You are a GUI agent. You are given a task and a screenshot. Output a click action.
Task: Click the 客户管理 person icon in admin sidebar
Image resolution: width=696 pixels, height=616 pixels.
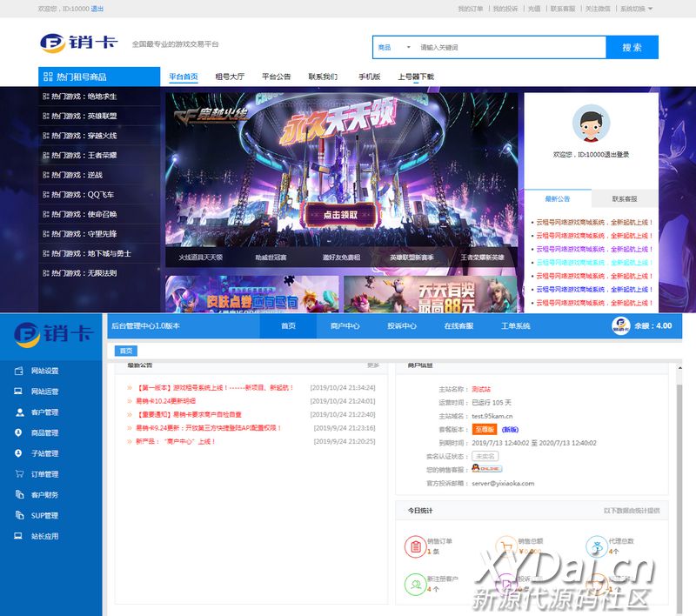tap(19, 412)
